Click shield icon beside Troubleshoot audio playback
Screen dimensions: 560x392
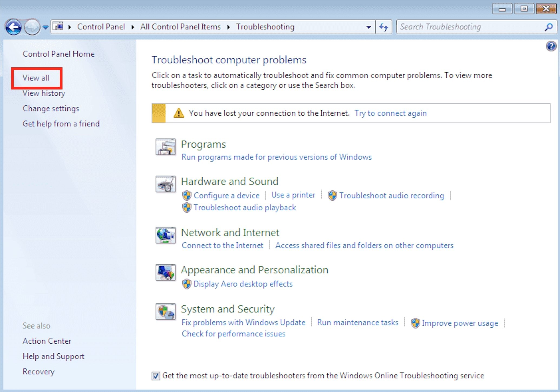click(187, 208)
